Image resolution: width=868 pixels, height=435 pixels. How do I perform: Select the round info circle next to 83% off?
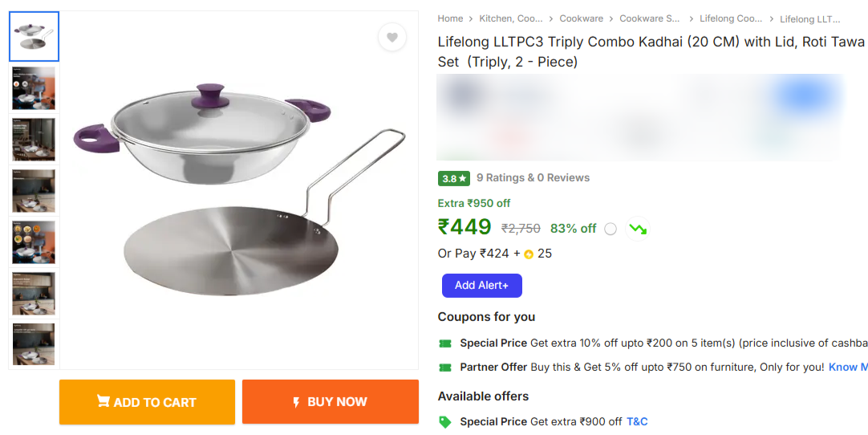click(610, 229)
